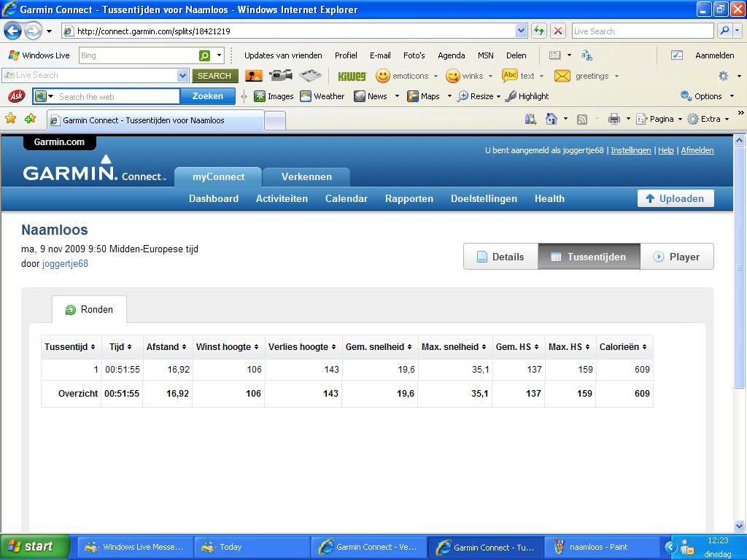Expand the Live Search combo box arrow
The width and height of the screenshot is (747, 560).
coord(182,75)
